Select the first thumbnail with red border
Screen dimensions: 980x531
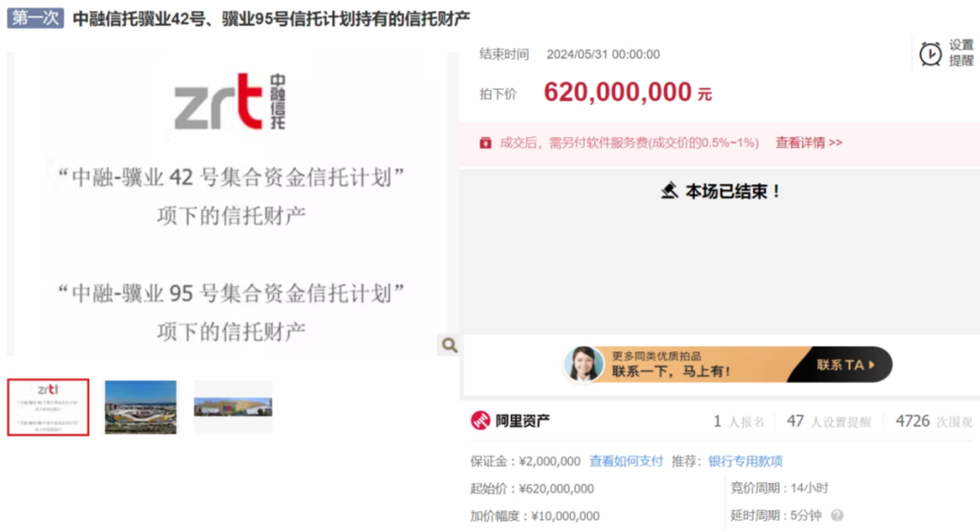click(48, 408)
